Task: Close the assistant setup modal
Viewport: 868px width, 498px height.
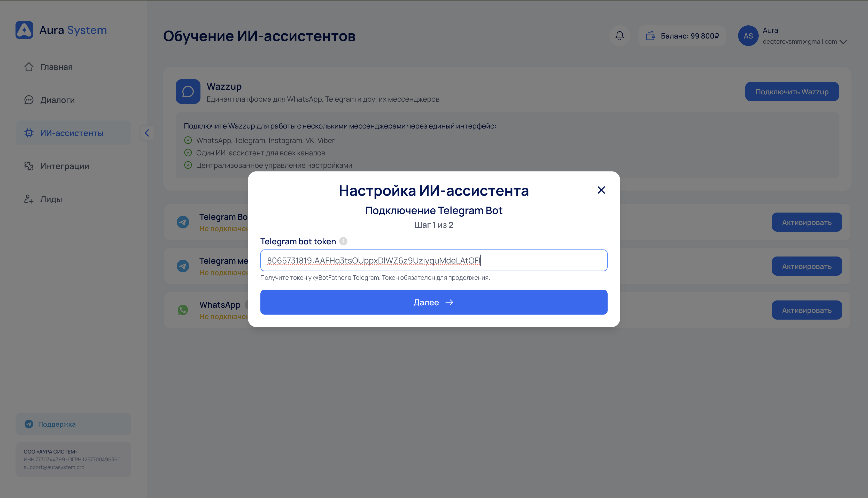Action: pos(601,190)
